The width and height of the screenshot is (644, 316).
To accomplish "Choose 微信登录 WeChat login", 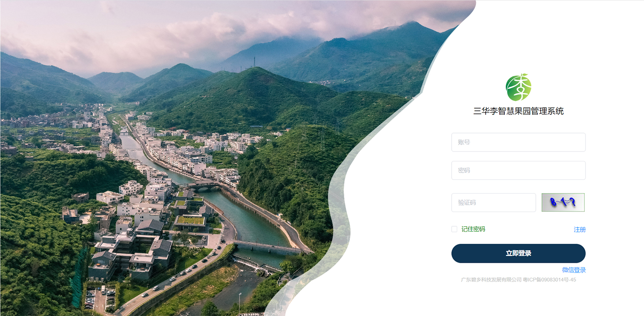I will click(574, 270).
